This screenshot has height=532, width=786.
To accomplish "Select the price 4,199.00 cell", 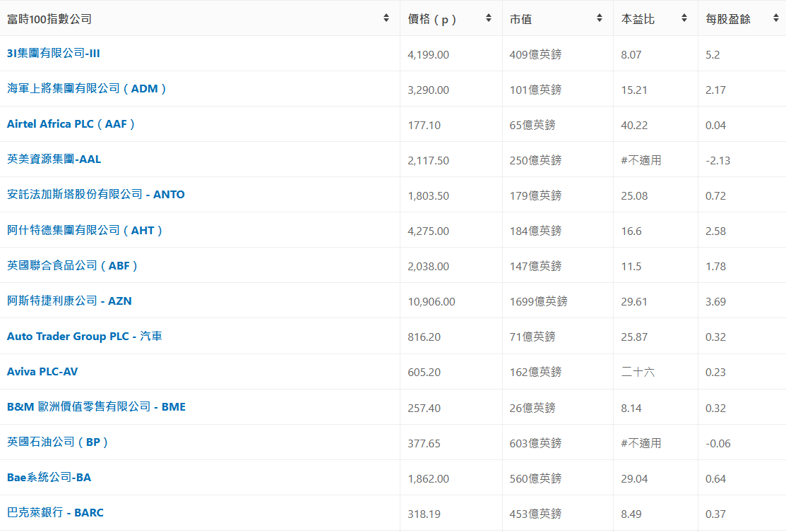I will pyautogui.click(x=428, y=54).
